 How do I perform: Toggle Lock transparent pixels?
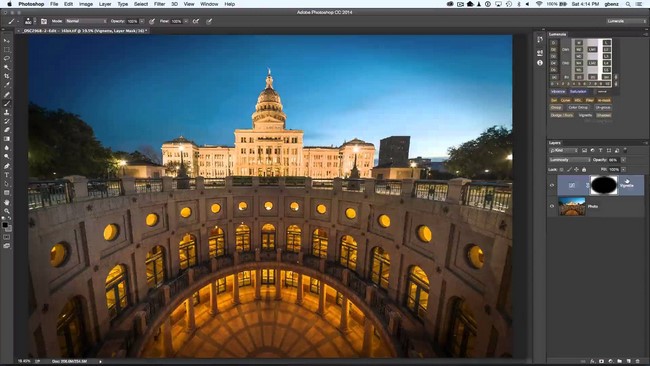tap(562, 169)
